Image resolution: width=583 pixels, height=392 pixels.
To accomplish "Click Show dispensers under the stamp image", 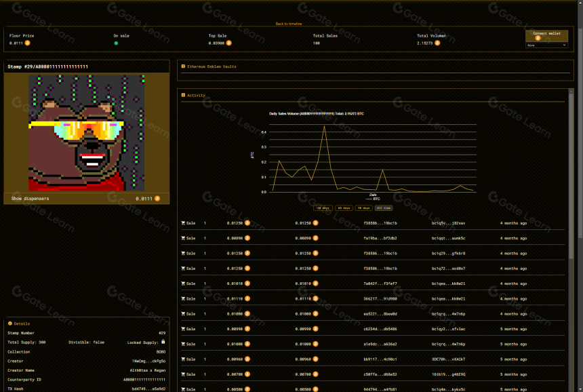I will tap(30, 198).
